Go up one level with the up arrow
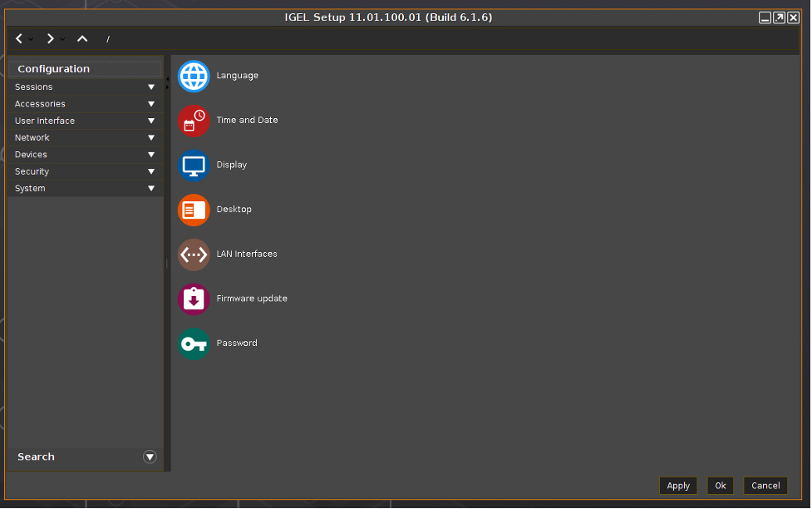This screenshot has width=812, height=509. (x=82, y=39)
